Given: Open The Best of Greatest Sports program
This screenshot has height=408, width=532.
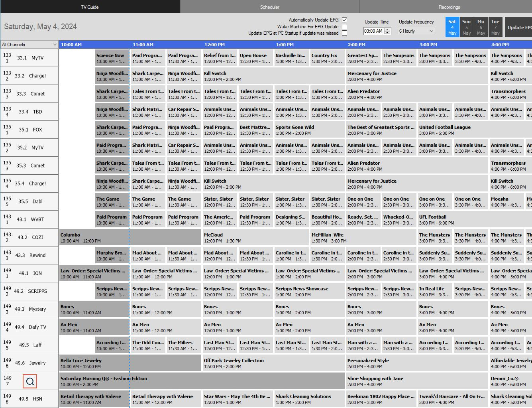Looking at the screenshot, I should 381,130.
